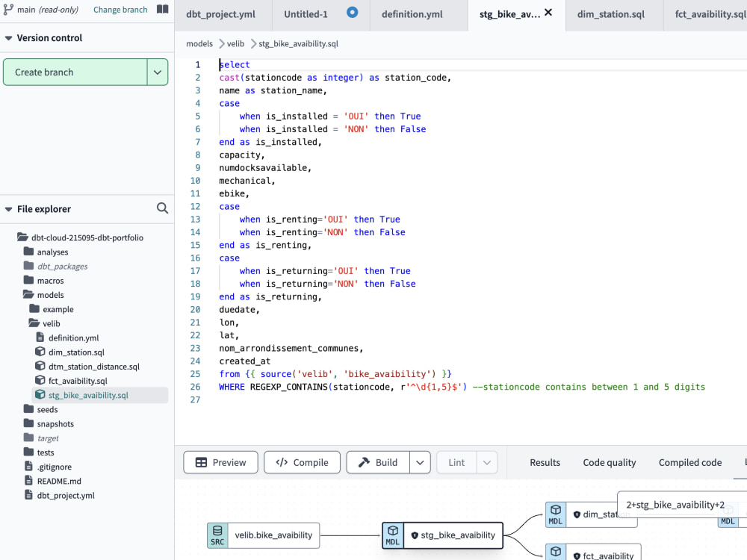The height and width of the screenshot is (560, 747).
Task: Open the documentation book icon
Action: (x=162, y=10)
